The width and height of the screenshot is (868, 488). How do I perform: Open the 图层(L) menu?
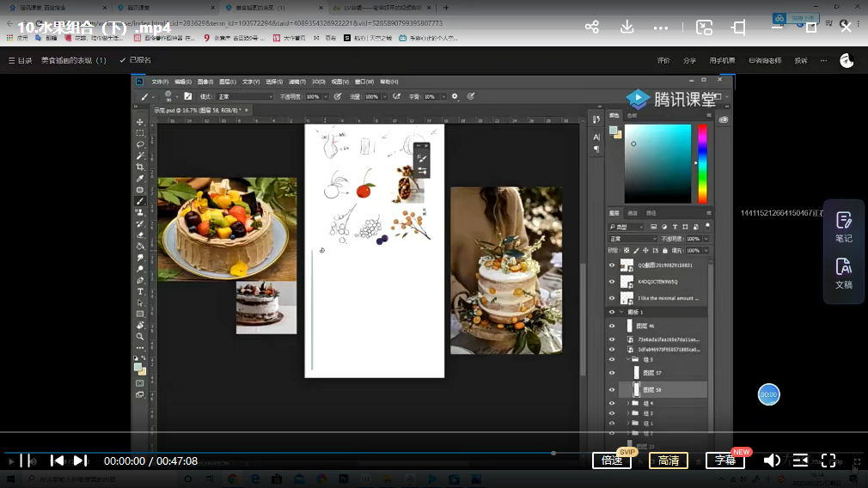click(x=228, y=82)
